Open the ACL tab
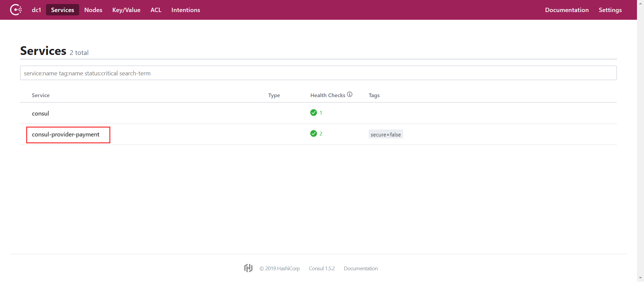The height and width of the screenshot is (283, 644). [x=156, y=10]
